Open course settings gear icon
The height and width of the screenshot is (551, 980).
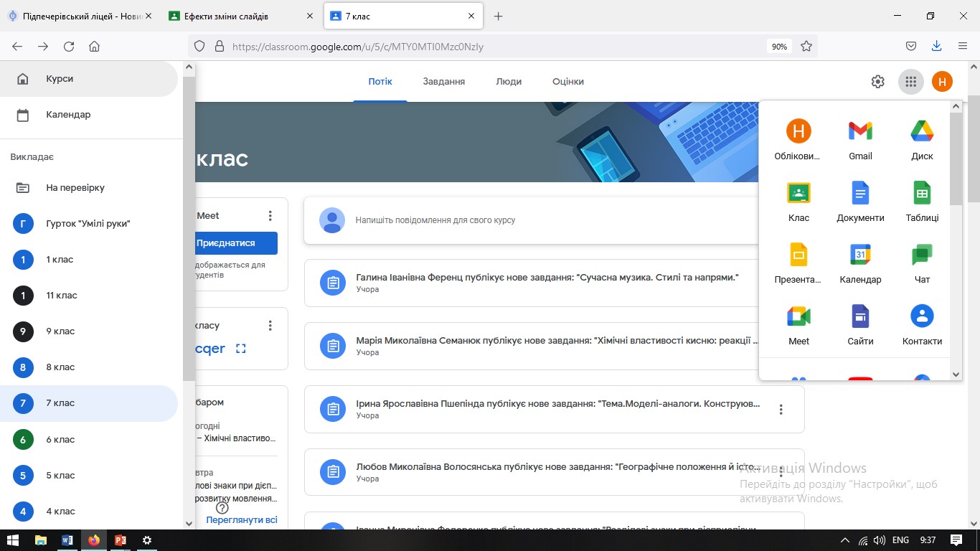[877, 81]
